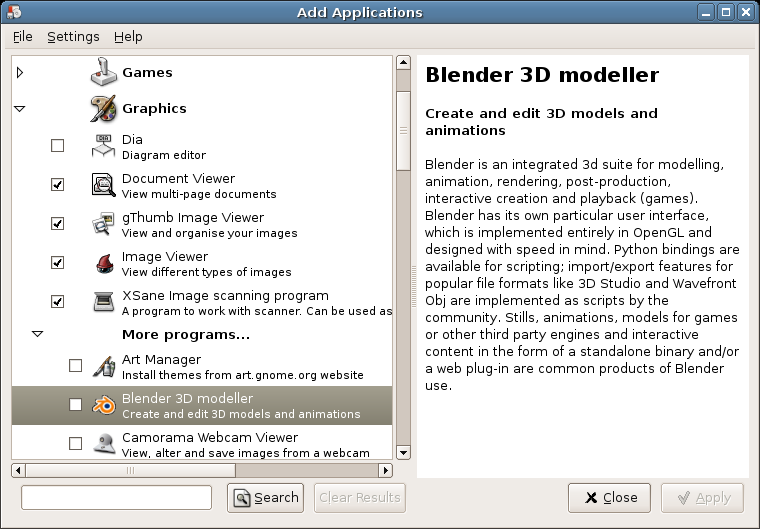The width and height of the screenshot is (760, 529).
Task: Click the gThumb Image Viewer icon
Action: (x=103, y=224)
